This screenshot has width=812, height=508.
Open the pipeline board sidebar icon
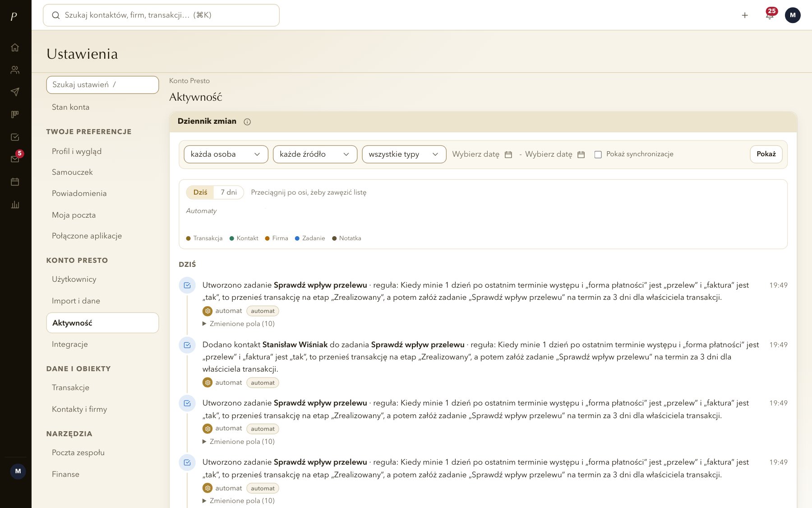(15, 115)
